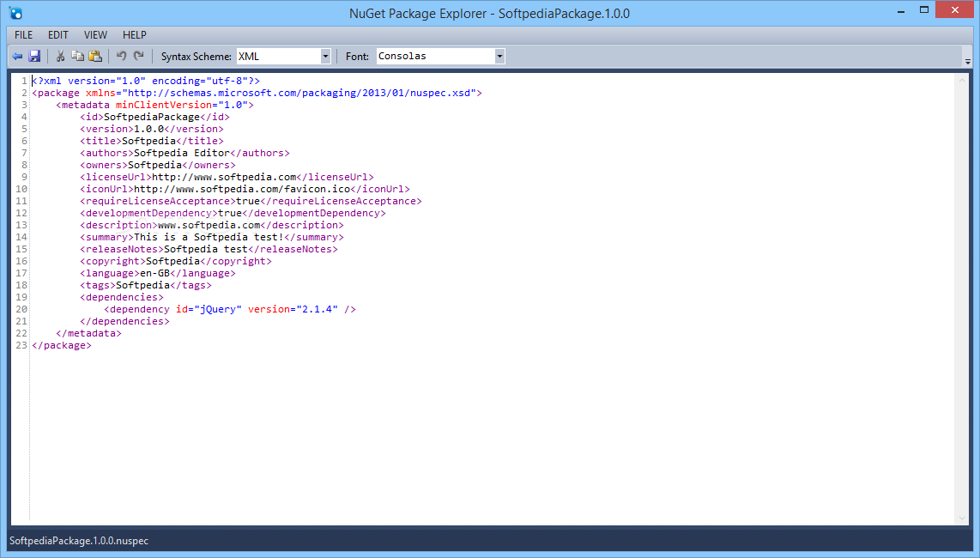Open the Syntax Scheme dropdown
Image resolution: width=980 pixels, height=558 pixels.
pyautogui.click(x=325, y=57)
